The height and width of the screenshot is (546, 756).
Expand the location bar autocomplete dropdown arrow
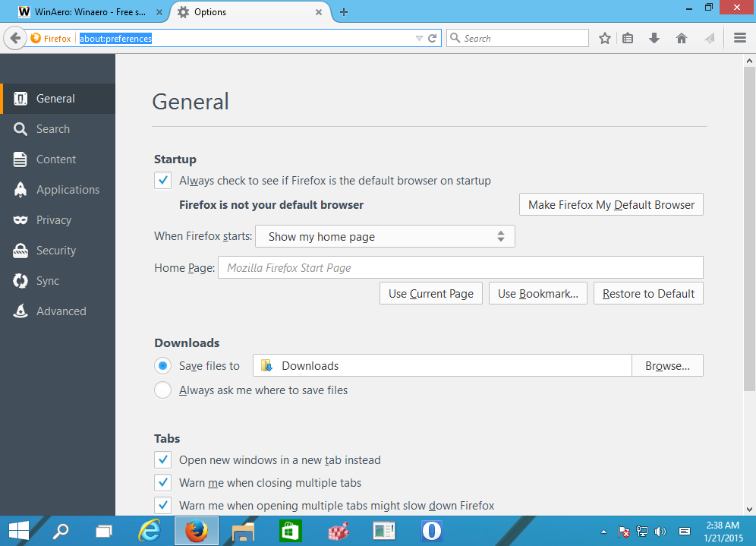[418, 37]
